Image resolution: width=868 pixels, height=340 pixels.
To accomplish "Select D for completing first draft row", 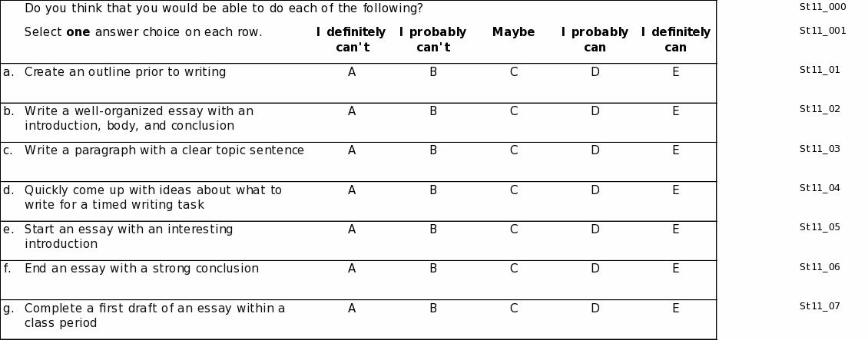I will (595, 309).
